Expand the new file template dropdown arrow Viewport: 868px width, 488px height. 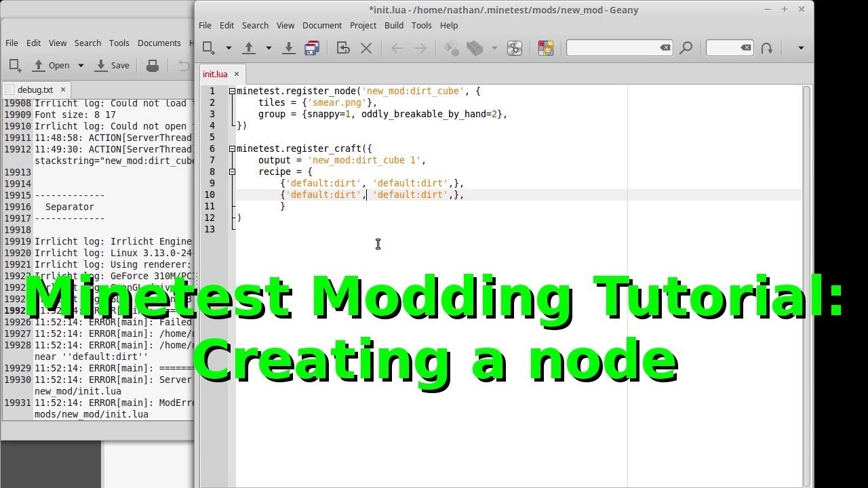coord(229,48)
